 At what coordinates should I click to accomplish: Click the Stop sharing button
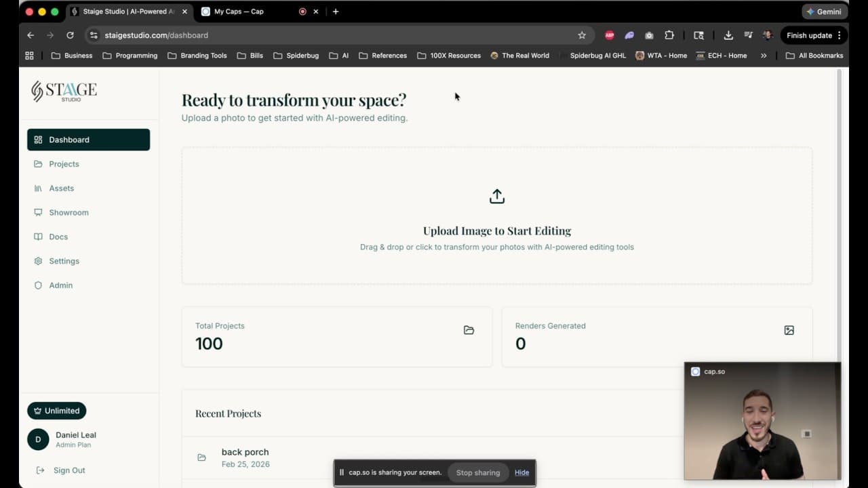478,472
